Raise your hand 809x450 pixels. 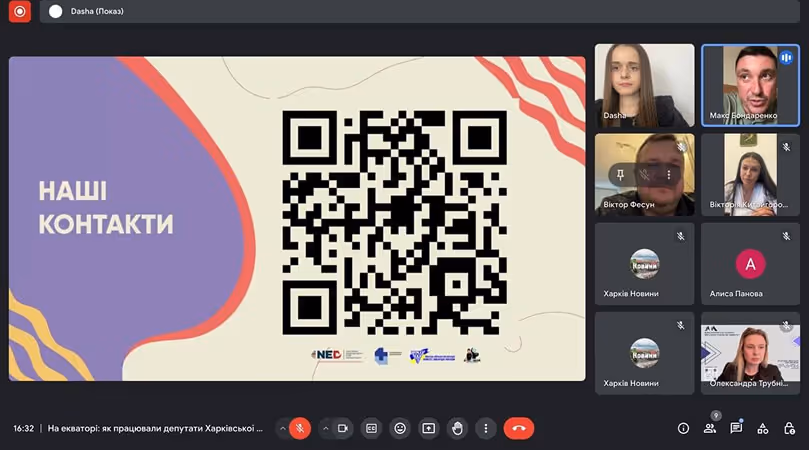(x=457, y=428)
